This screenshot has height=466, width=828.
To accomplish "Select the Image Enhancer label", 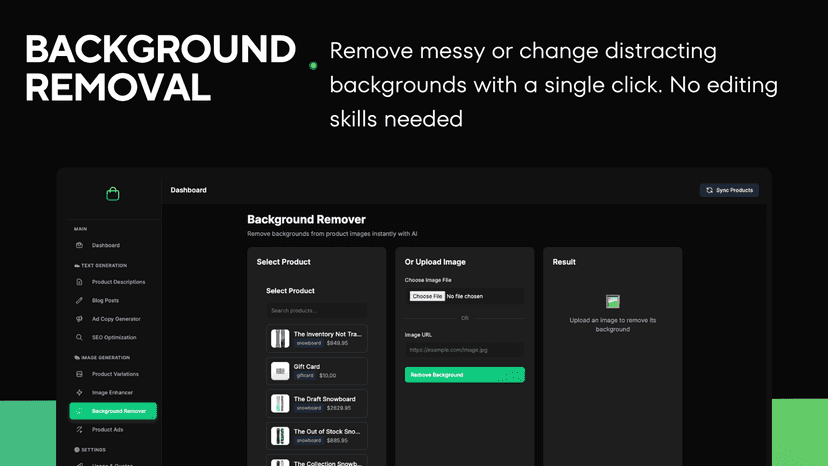I will (112, 392).
